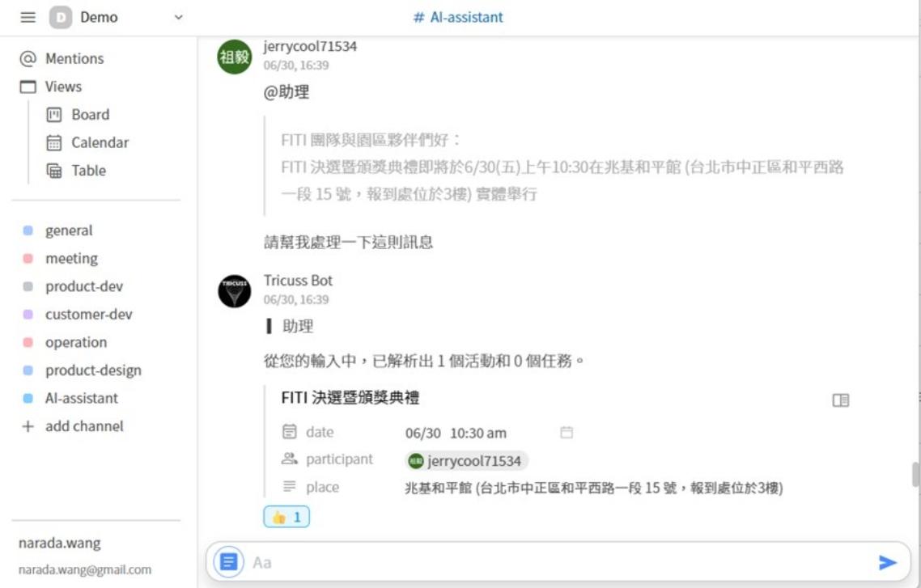Click the send arrow icon
This screenshot has height=588, width=921.
click(x=887, y=562)
